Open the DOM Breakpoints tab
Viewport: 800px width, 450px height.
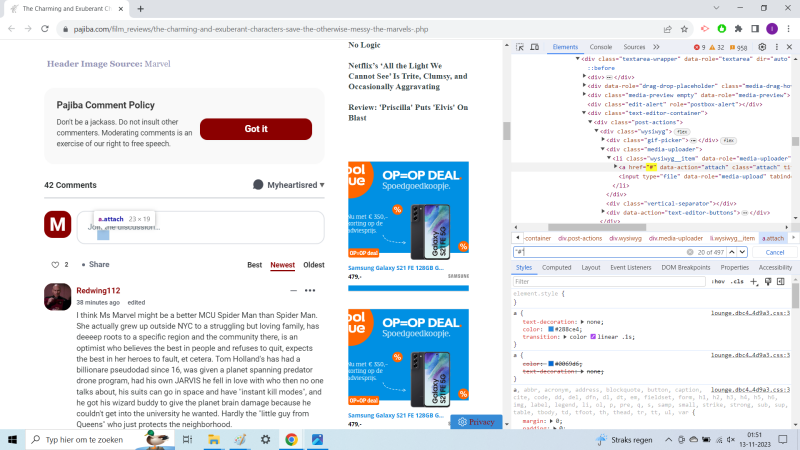686,267
